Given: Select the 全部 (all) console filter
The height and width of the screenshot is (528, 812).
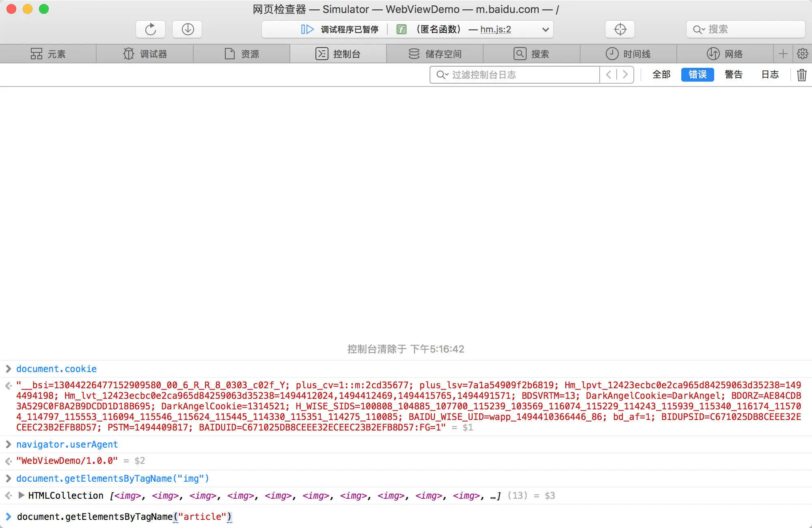Looking at the screenshot, I should coord(661,75).
